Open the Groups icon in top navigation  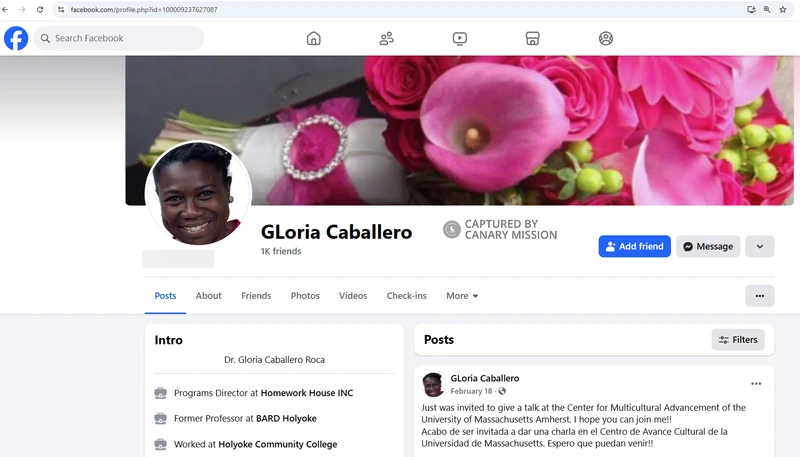tap(606, 38)
